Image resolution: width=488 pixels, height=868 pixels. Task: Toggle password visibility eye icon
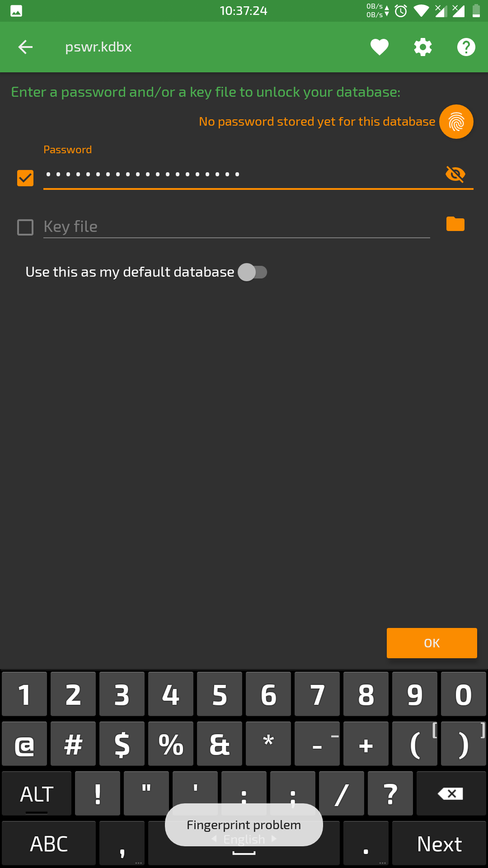click(x=455, y=174)
